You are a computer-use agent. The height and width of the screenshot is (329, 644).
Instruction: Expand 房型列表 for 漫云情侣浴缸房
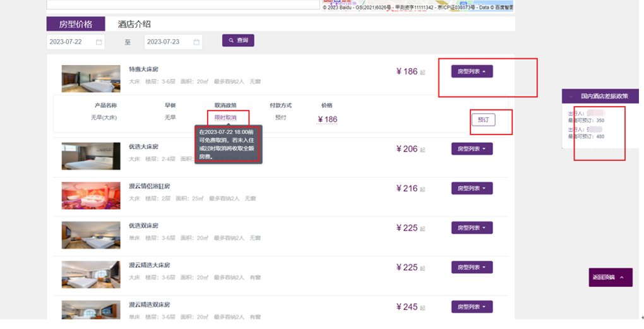click(472, 188)
